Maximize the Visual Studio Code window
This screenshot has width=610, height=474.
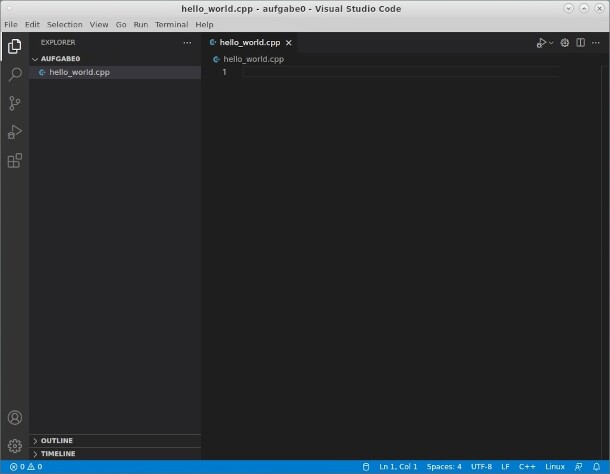coord(584,8)
